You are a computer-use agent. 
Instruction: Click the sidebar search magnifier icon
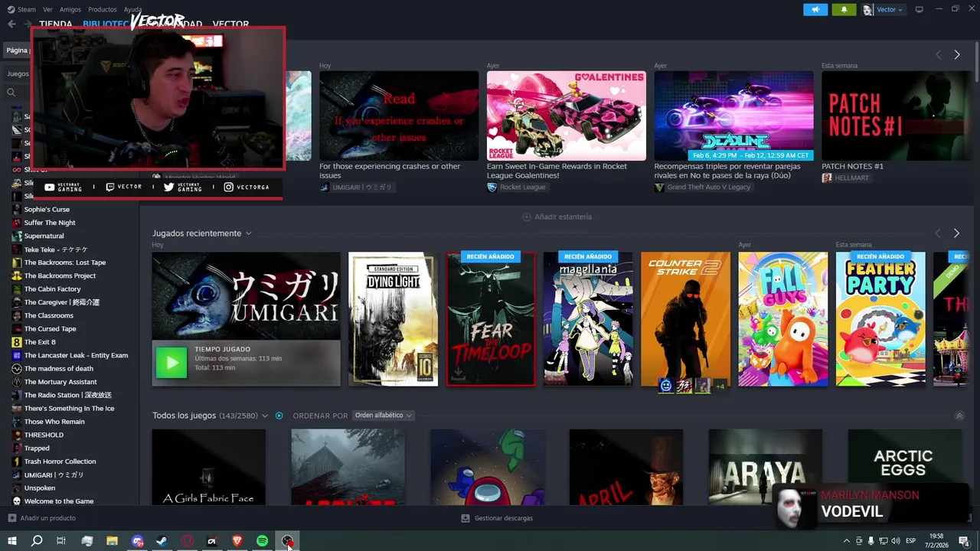pos(11,93)
